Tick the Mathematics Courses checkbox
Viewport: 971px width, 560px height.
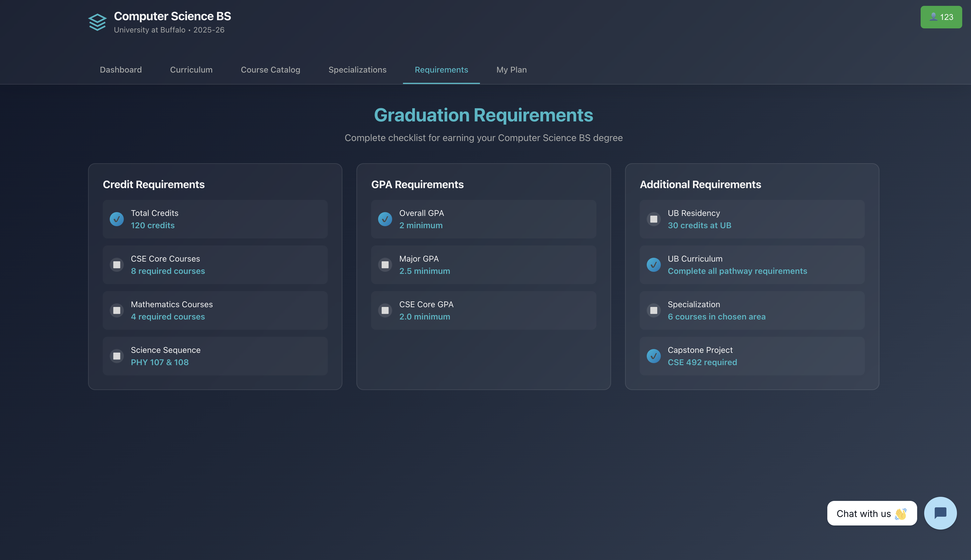(x=116, y=310)
